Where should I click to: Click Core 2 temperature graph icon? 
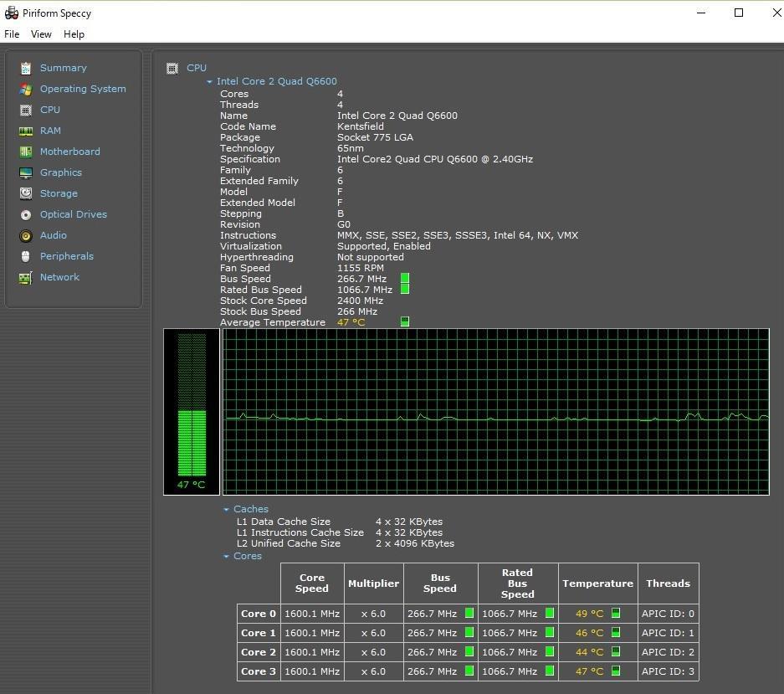[x=616, y=651]
